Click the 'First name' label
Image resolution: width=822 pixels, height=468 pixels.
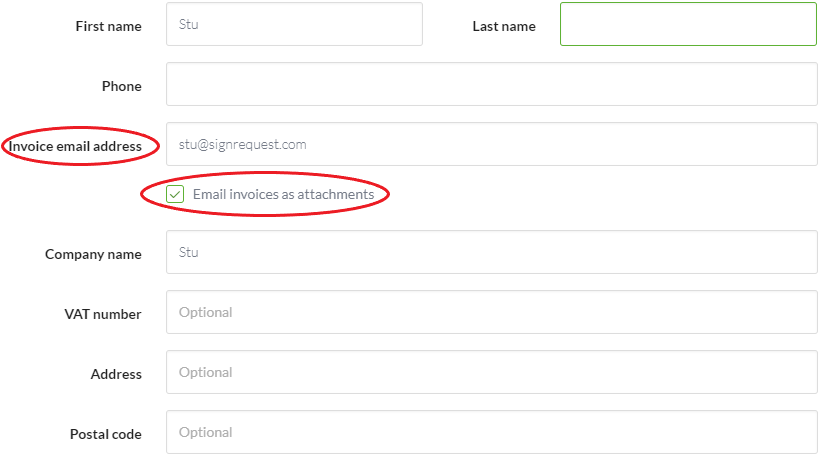pos(109,26)
